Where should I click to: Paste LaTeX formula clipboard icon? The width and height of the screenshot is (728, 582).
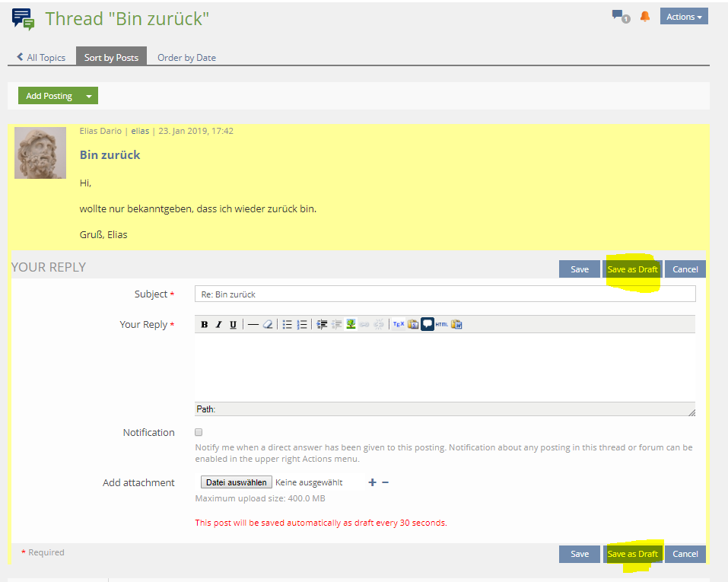(413, 324)
